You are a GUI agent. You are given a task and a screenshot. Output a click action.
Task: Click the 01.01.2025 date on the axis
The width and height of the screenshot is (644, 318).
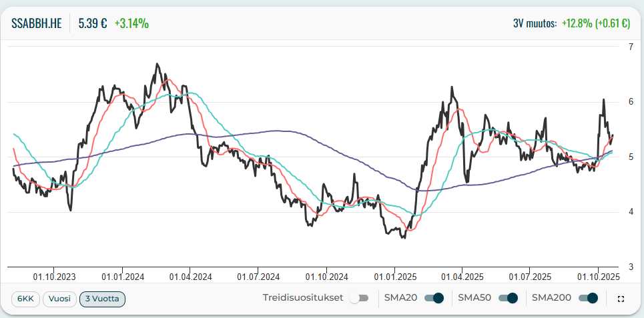(x=394, y=275)
